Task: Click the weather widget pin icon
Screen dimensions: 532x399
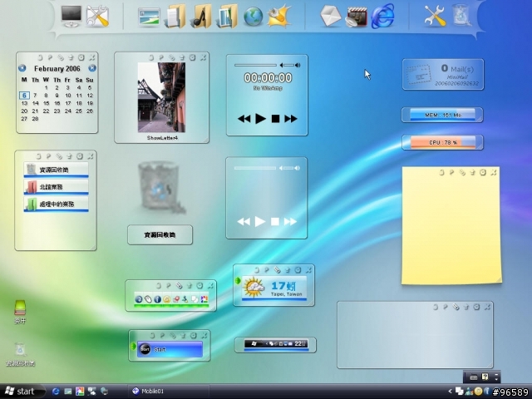Action: pyautogui.click(x=267, y=270)
